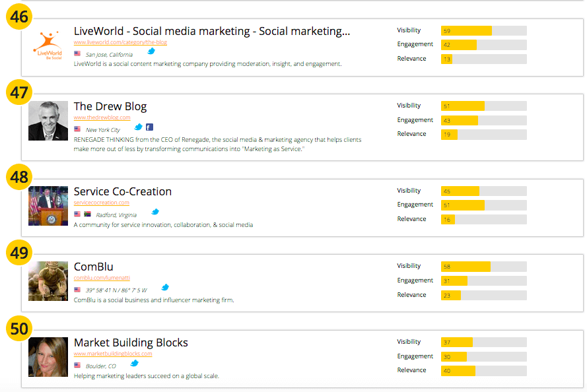This screenshot has width=587, height=392.
Task: Click the Service Co-Creation title
Action: click(x=123, y=191)
